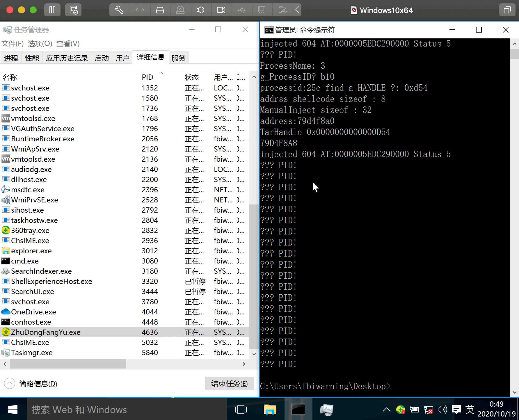Viewport: 519px width, 420px height.
Task: Click the volume tray icon
Action: coord(442,410)
